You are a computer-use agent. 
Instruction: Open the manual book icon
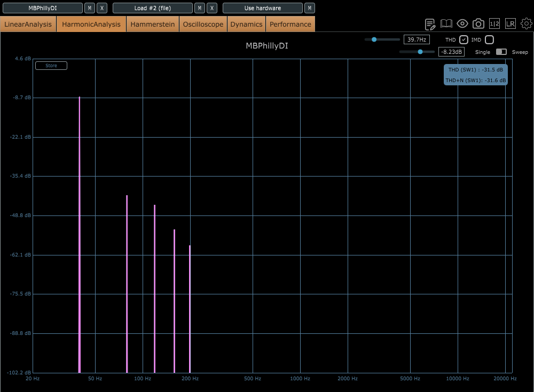coord(446,23)
